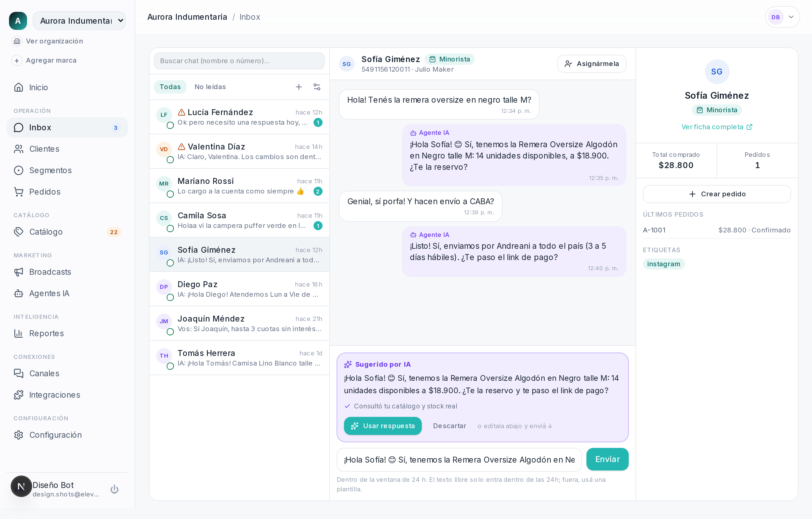Open Ver organización link
The width and height of the screenshot is (812, 519).
coord(48,41)
